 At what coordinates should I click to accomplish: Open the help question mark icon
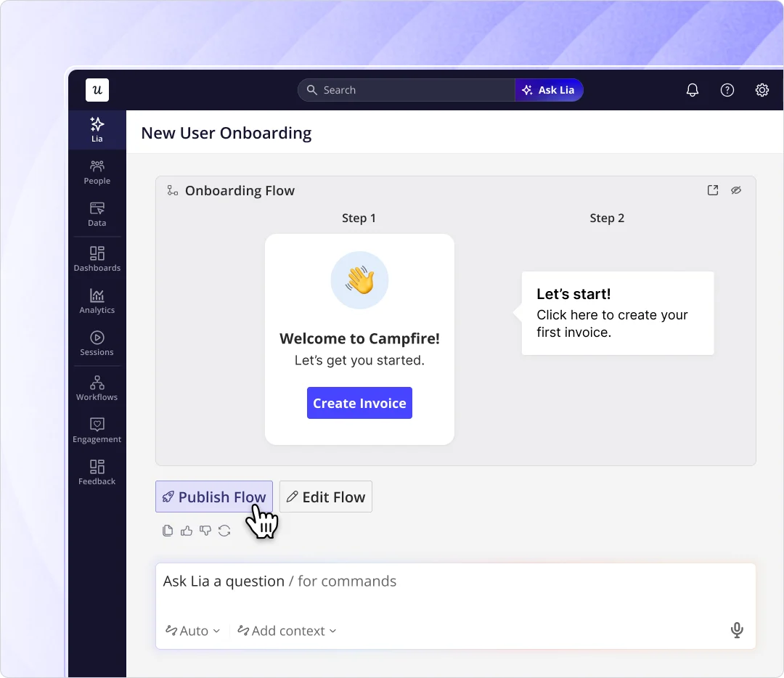pyautogui.click(x=727, y=90)
